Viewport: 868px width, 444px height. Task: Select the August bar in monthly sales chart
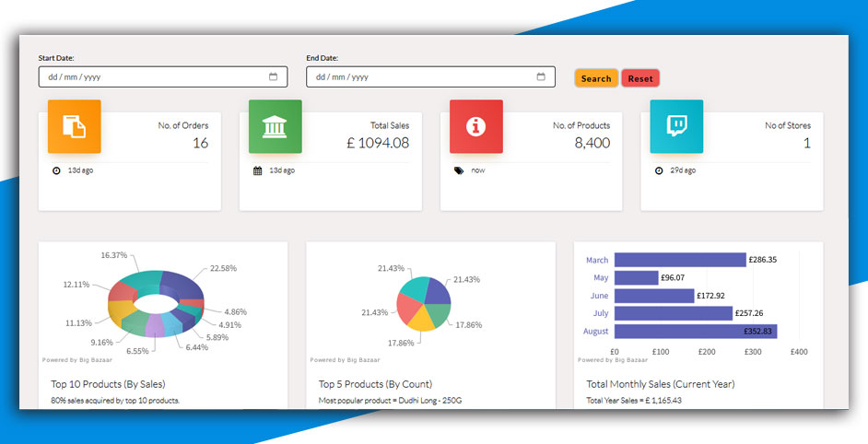click(696, 331)
